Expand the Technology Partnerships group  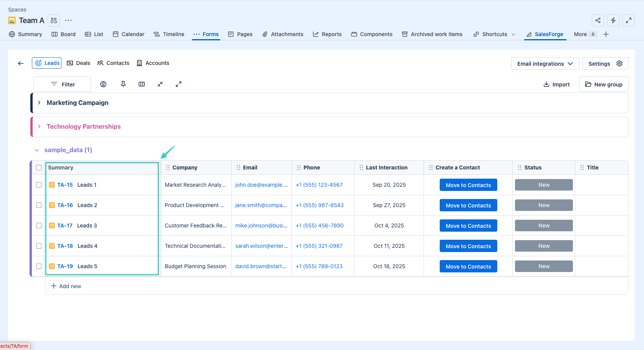[39, 126]
